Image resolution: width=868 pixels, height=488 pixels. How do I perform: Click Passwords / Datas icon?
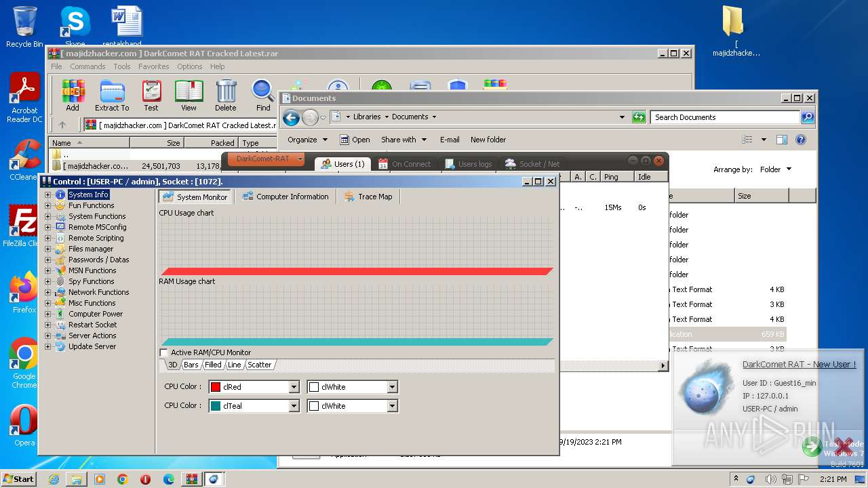click(60, 260)
